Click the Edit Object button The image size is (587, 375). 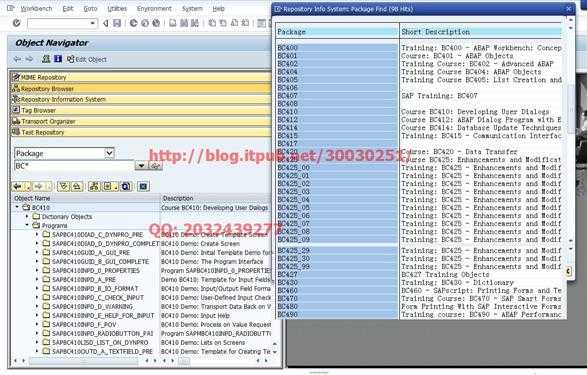pyautogui.click(x=87, y=59)
